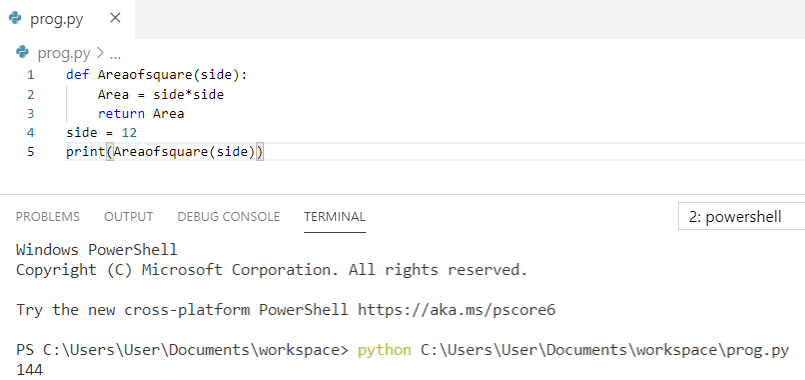Click the 'print' call on line 5
Screen dimensions: 805x380
click(85, 153)
